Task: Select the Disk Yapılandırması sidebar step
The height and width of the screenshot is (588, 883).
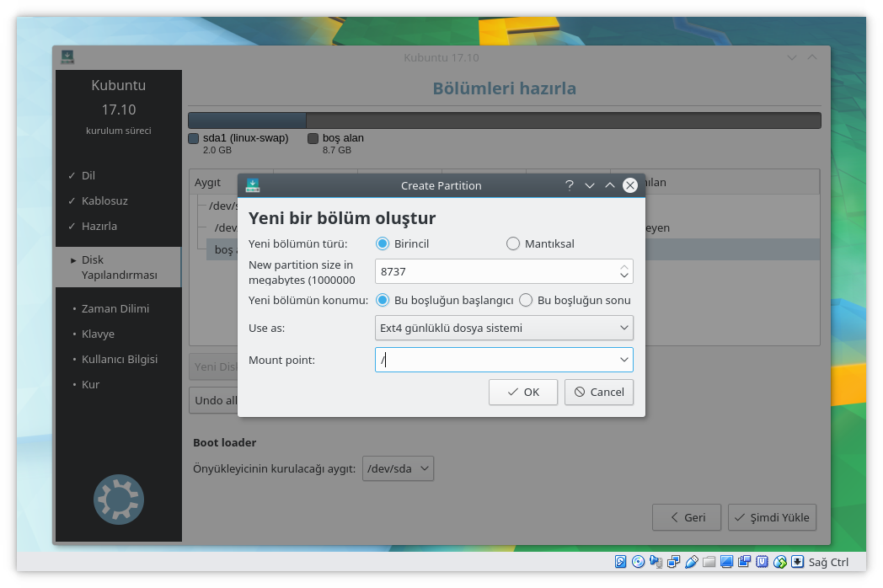Action: click(119, 267)
